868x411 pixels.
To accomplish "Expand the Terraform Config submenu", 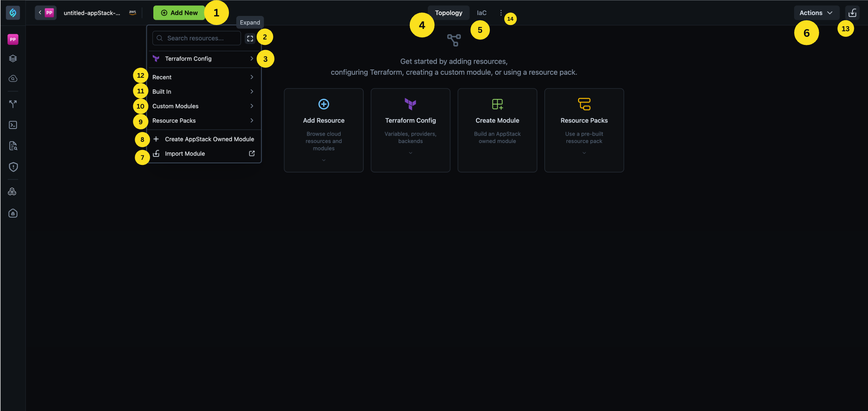I will [203, 59].
